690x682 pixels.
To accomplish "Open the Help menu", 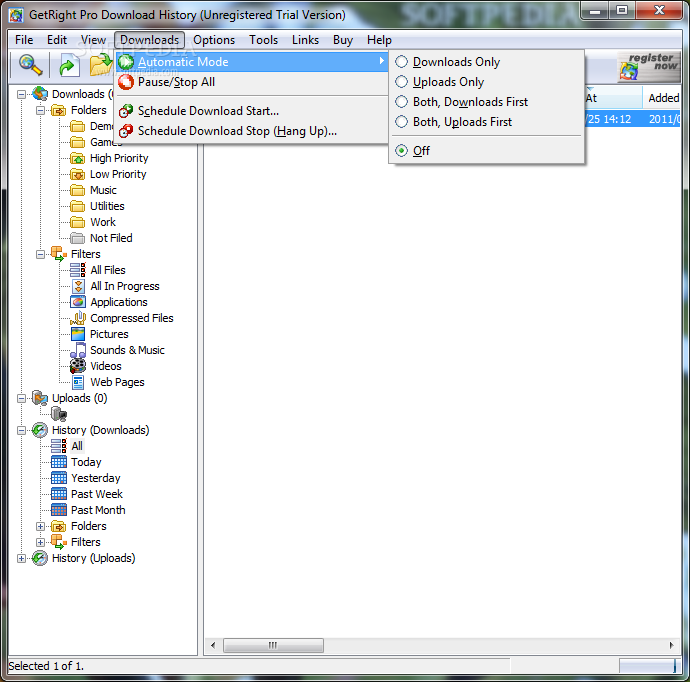I will [x=379, y=40].
